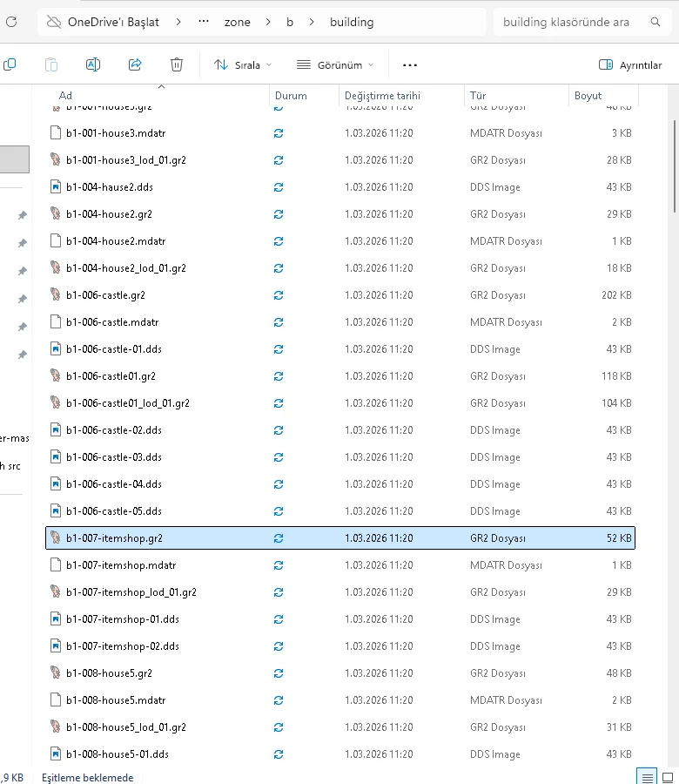
Task: Click the search magnifier icon
Action: (655, 22)
